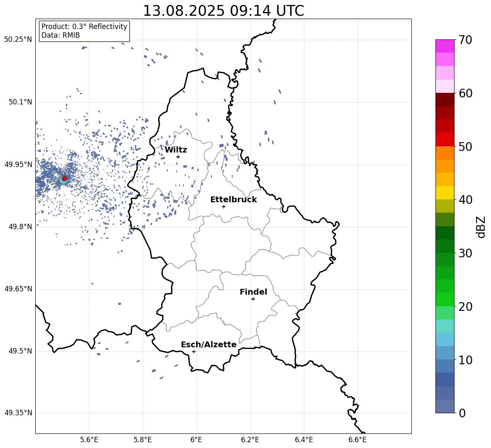Click the 40 colorbar tick label
Viewport: 491px width, 448px height.
[x=465, y=200]
